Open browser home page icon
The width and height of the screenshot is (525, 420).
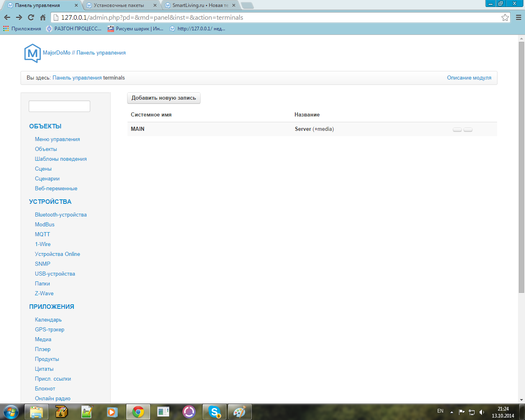(x=43, y=18)
